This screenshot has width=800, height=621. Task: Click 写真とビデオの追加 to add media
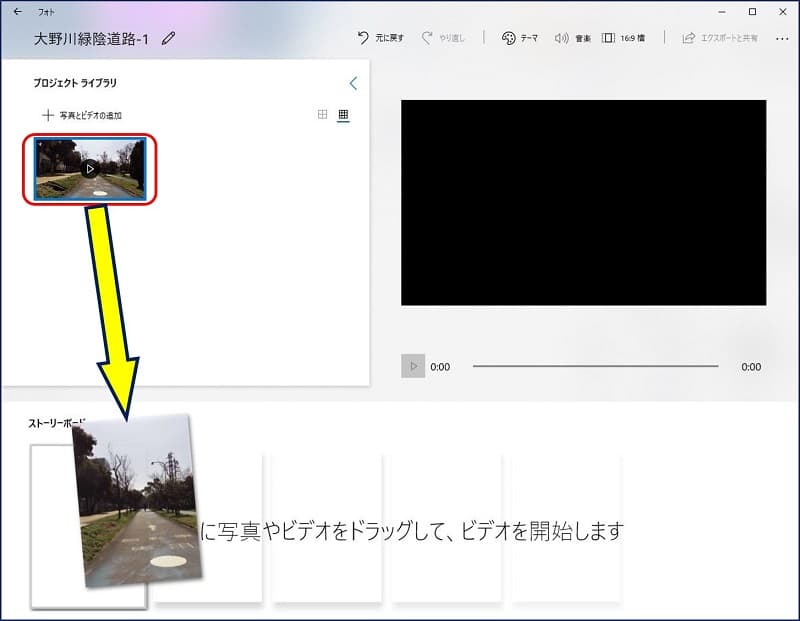82,116
